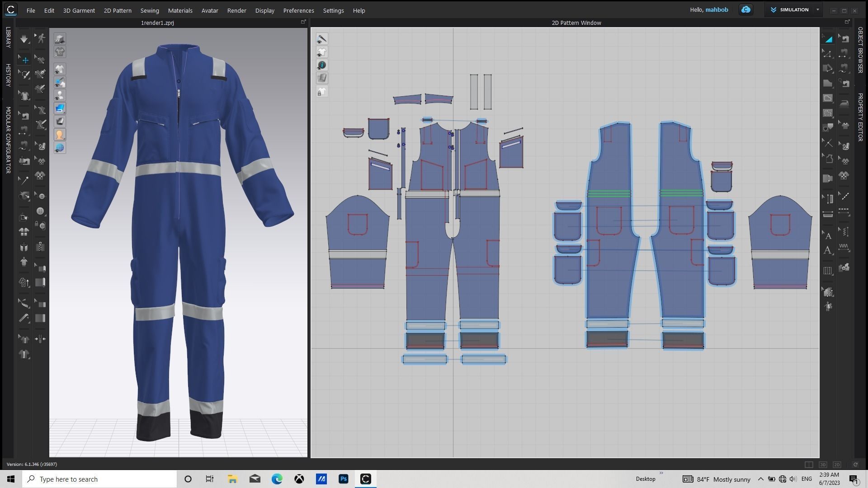
Task: Select the Text tool on the right toolbar
Action: click(829, 235)
